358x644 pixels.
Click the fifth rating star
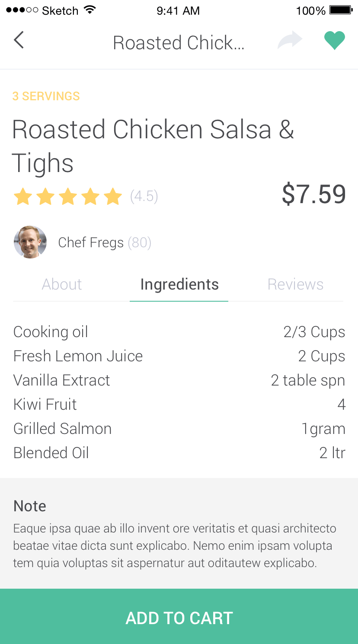click(x=113, y=197)
